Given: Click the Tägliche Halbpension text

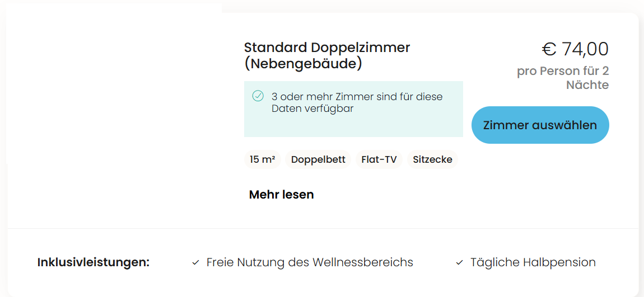Looking at the screenshot, I should coord(533,262).
